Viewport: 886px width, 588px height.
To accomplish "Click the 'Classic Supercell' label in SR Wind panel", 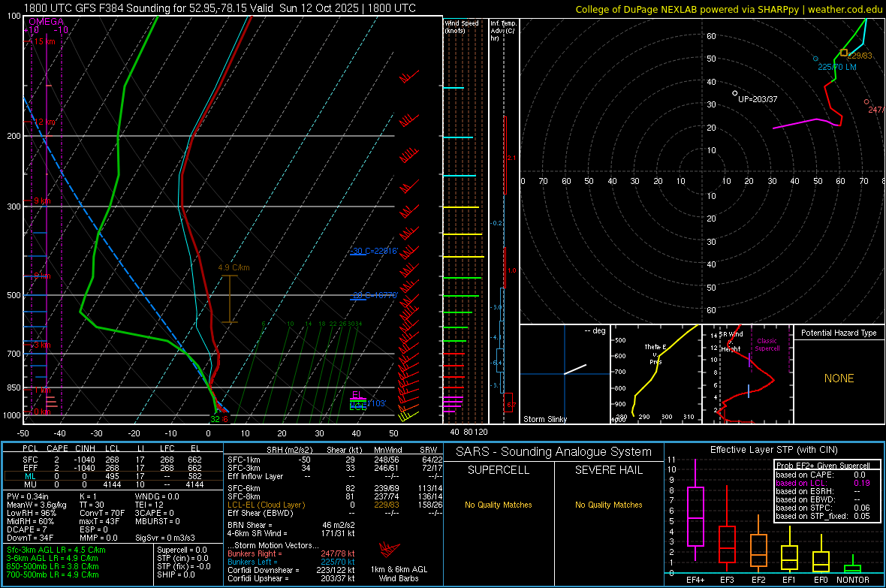I will tap(767, 345).
